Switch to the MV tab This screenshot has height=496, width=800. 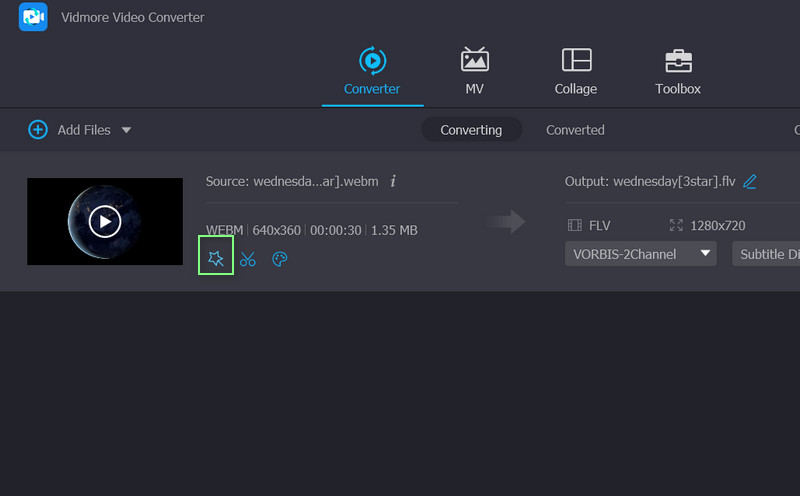(474, 71)
